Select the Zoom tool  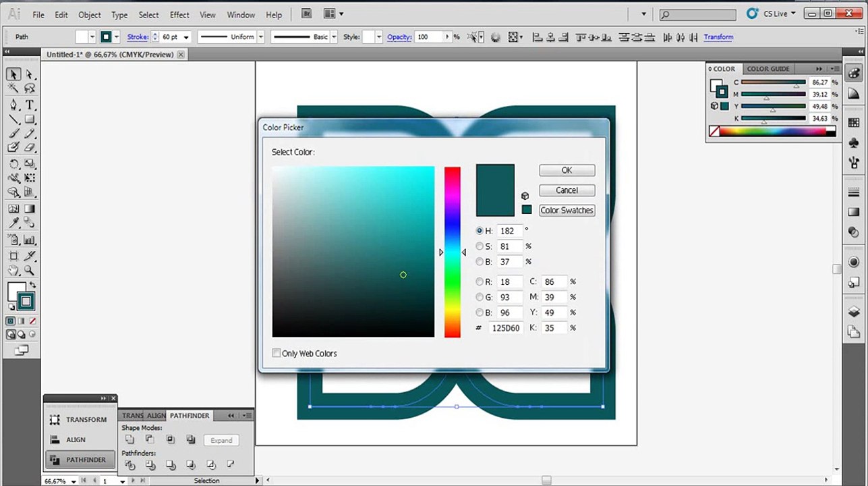[30, 270]
